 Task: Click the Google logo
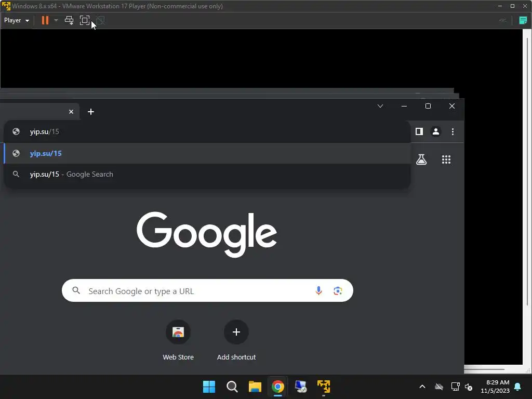(207, 234)
